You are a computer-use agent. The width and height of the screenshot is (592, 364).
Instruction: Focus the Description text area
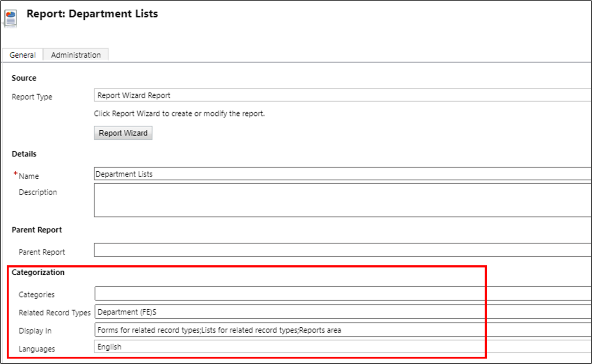click(343, 200)
